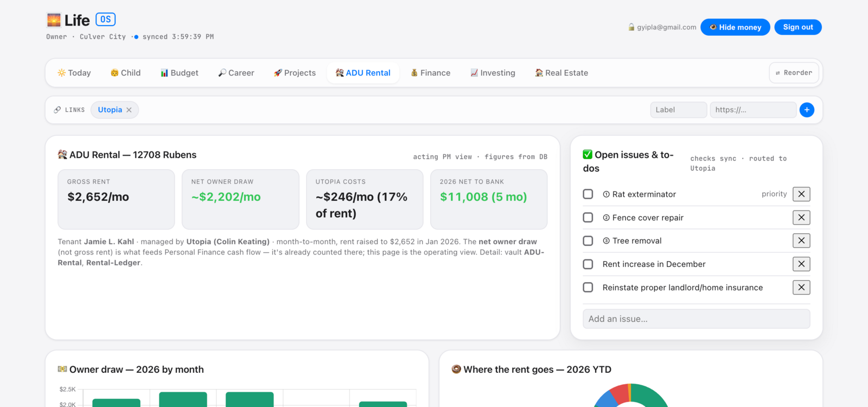This screenshot has width=868, height=407.
Task: Click the link chain icon beside LINKS
Action: [58, 110]
